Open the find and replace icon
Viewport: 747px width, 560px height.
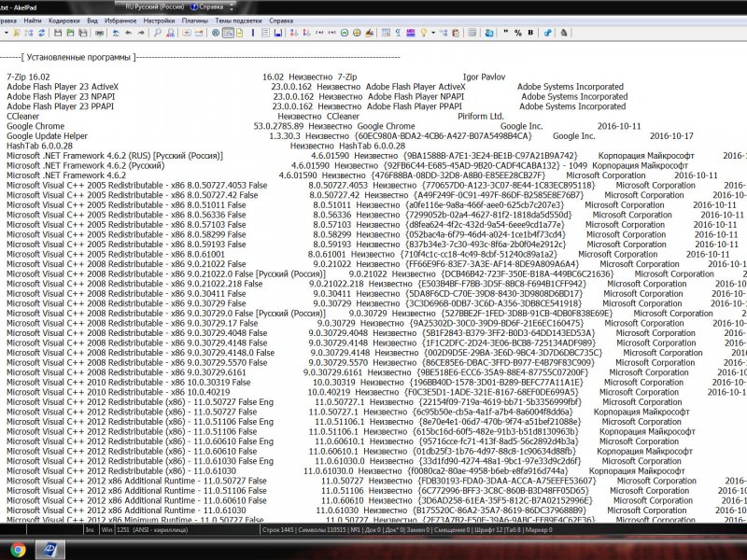(x=170, y=33)
